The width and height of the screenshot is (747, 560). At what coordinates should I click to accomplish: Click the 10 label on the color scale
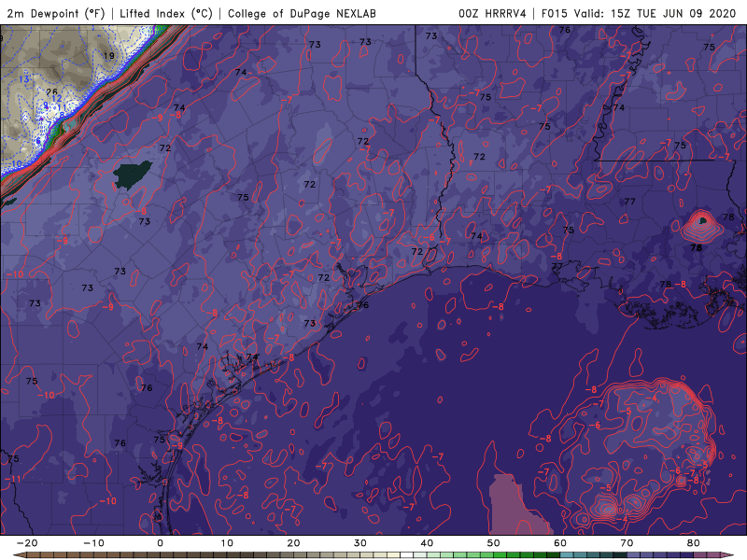coord(227,543)
